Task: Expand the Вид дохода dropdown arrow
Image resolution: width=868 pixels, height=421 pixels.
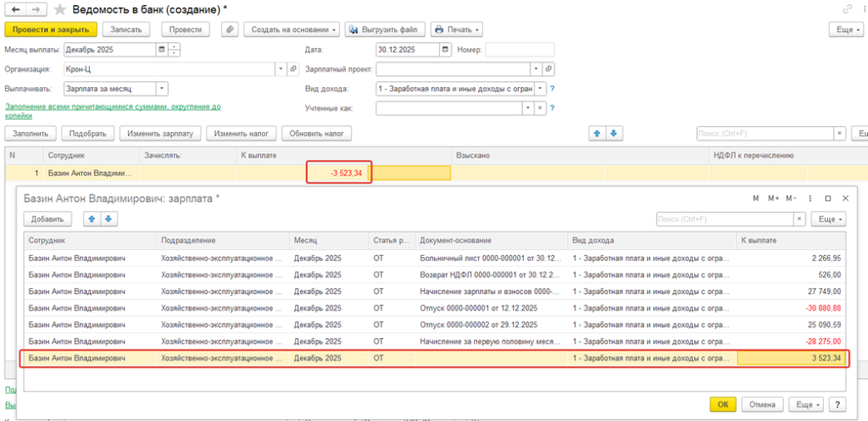Action: click(x=540, y=88)
